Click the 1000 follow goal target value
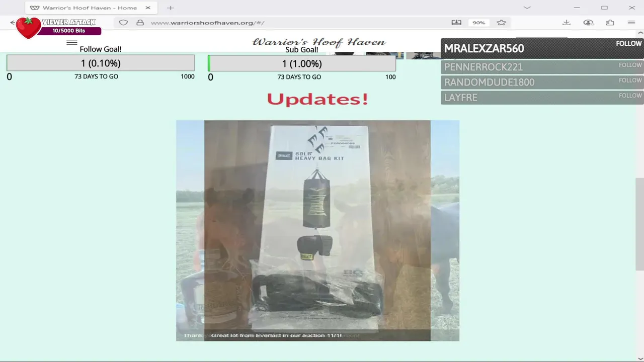The height and width of the screenshot is (362, 644). 188,76
